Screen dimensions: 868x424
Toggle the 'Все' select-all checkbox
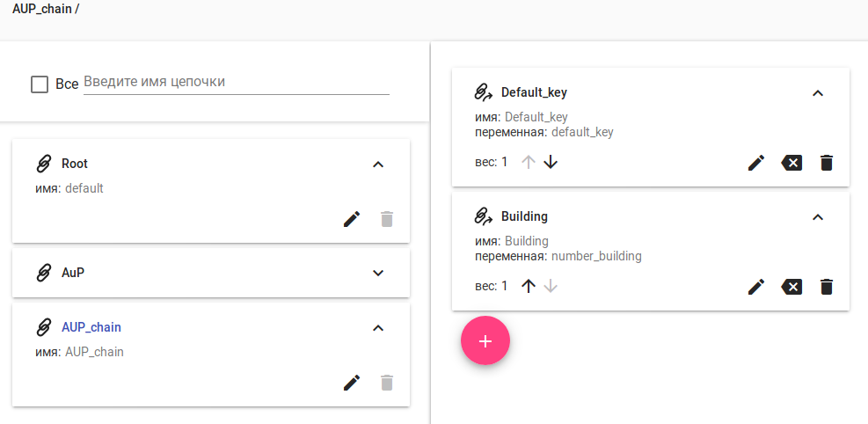[40, 84]
